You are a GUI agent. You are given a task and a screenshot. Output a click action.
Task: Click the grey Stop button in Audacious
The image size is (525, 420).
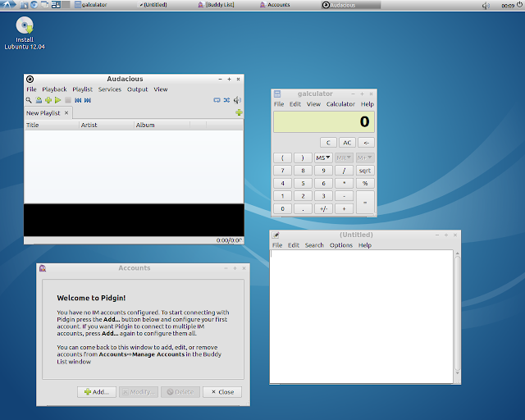tap(68, 100)
